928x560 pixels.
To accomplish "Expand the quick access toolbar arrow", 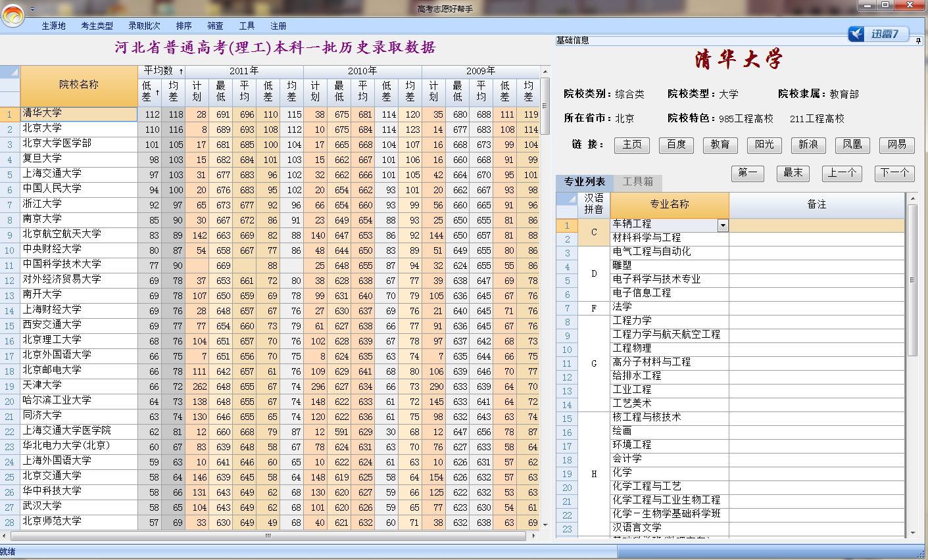I will point(33,10).
